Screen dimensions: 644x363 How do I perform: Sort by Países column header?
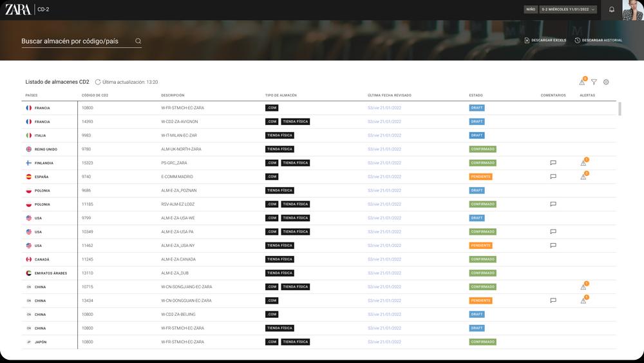tap(31, 95)
